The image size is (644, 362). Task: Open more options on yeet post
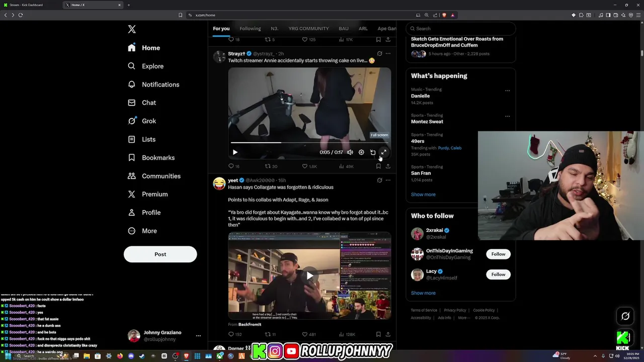point(388,180)
